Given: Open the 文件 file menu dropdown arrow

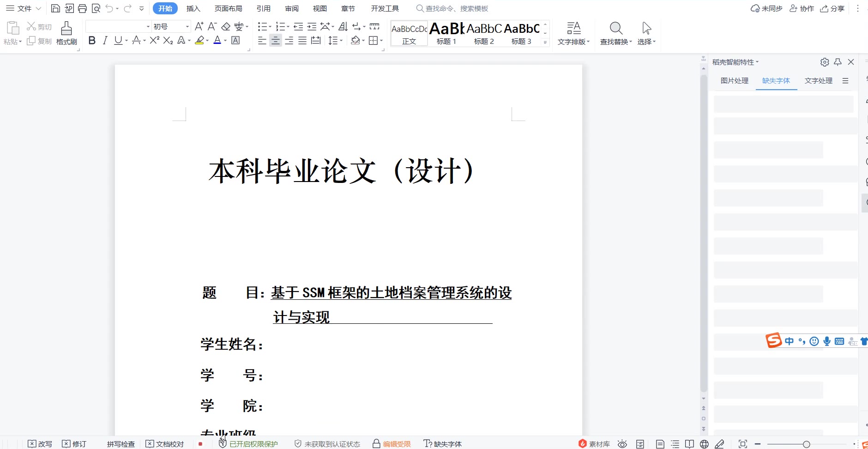Looking at the screenshot, I should 39,8.
